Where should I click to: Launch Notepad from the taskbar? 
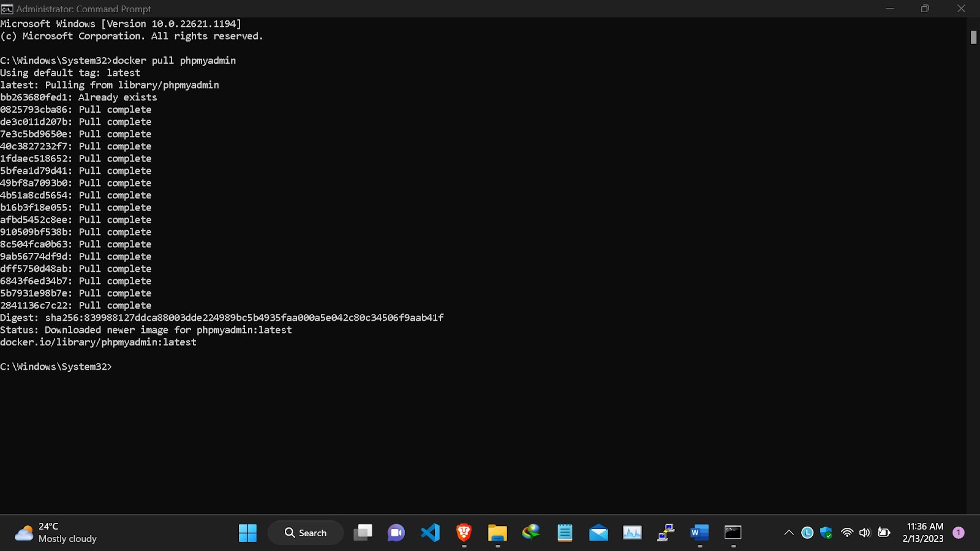pos(565,533)
